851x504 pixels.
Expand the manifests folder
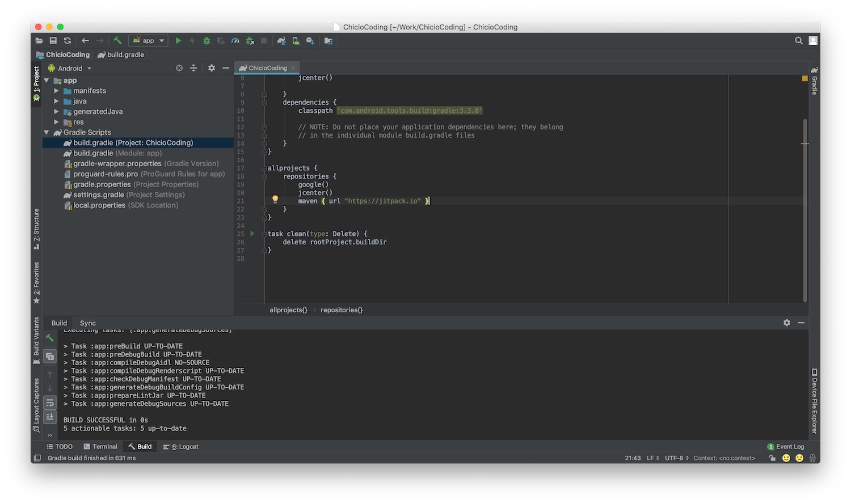pyautogui.click(x=56, y=91)
